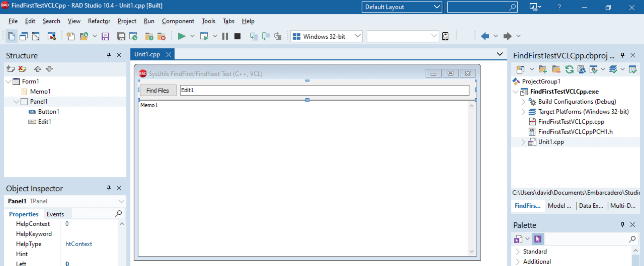Open the Windows 32-bit platform dropdown
The height and width of the screenshot is (266, 644).
point(327,36)
